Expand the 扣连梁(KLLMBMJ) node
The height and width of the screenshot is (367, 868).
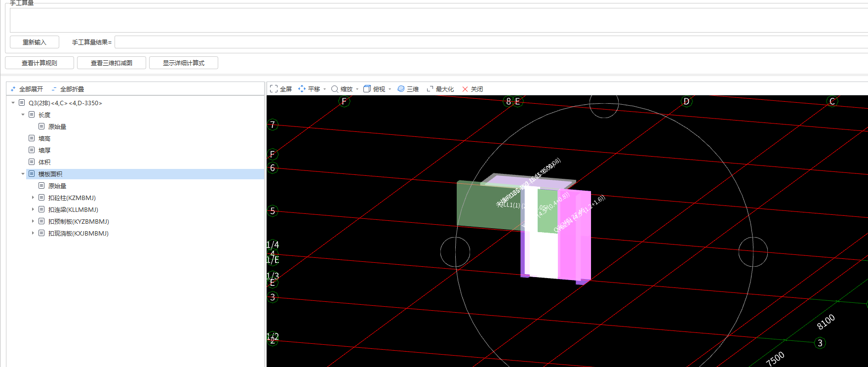[x=33, y=209]
